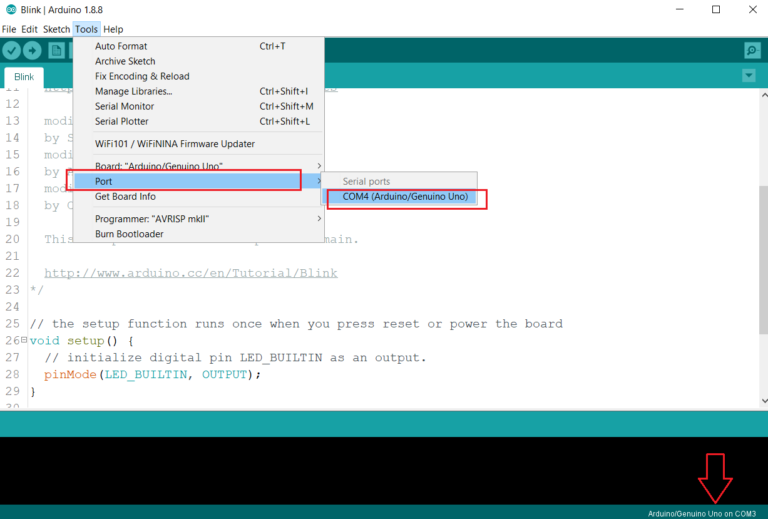The width and height of the screenshot is (768, 519).
Task: Open the File menu
Action: [x=9, y=29]
